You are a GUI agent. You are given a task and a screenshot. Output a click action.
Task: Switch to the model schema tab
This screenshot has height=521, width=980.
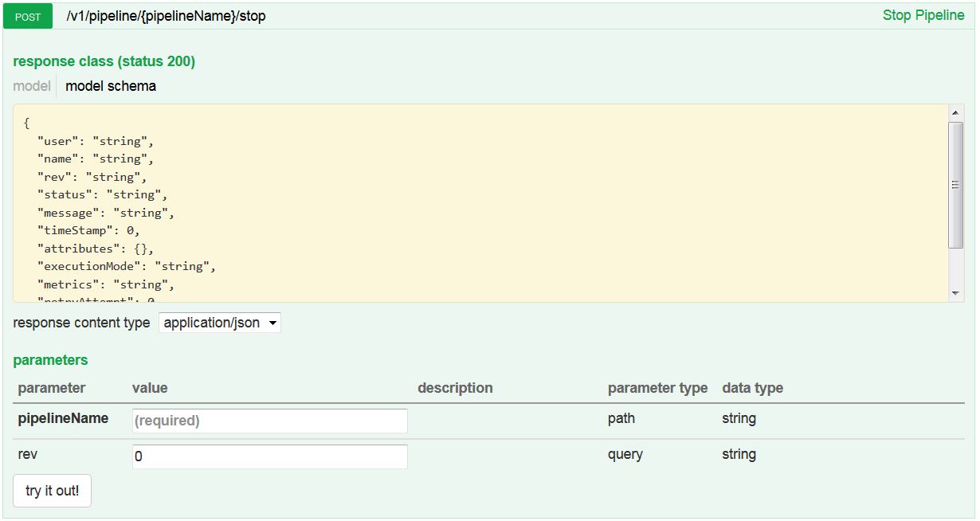[111, 86]
